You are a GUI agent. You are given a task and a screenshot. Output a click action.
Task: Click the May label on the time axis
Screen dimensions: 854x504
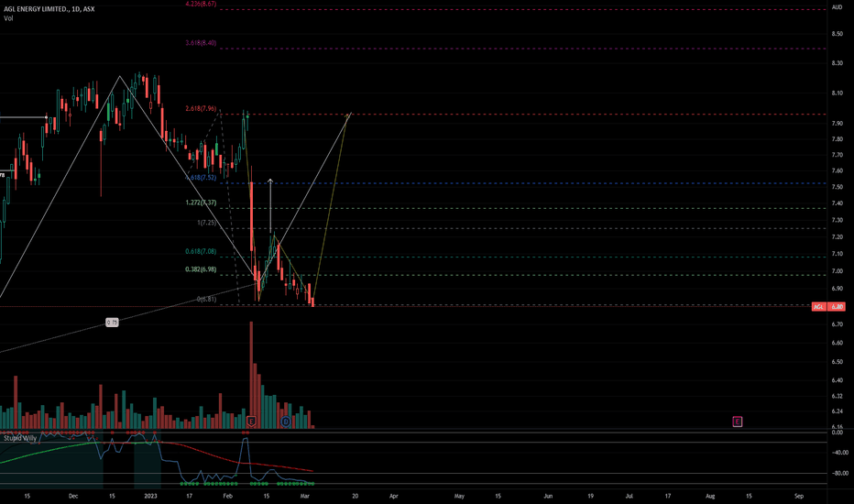459,496
